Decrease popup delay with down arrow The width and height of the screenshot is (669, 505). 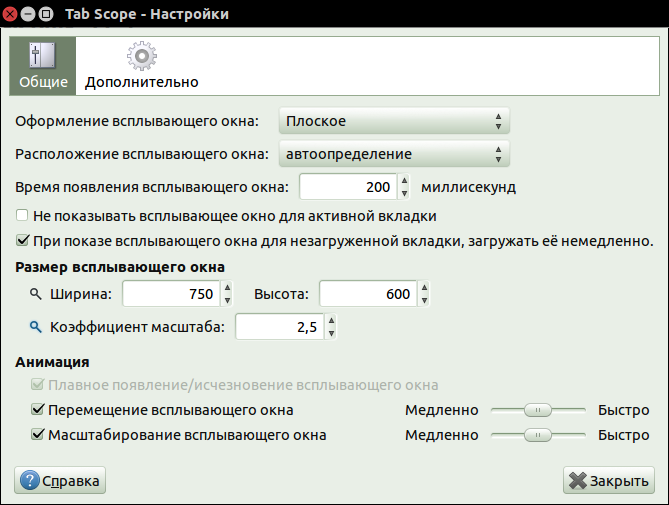[404, 193]
